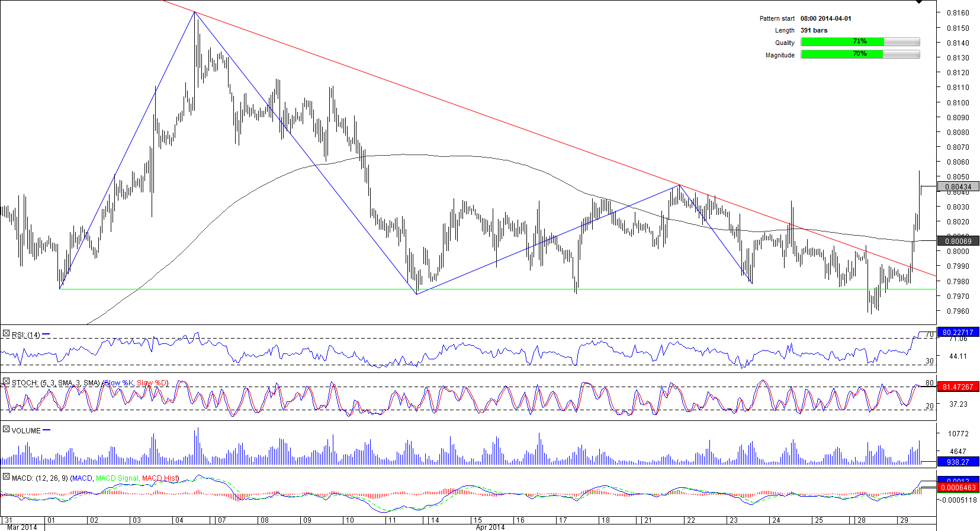
Task: Click the Magnitude 70% progress bar
Action: pyautogui.click(x=860, y=54)
